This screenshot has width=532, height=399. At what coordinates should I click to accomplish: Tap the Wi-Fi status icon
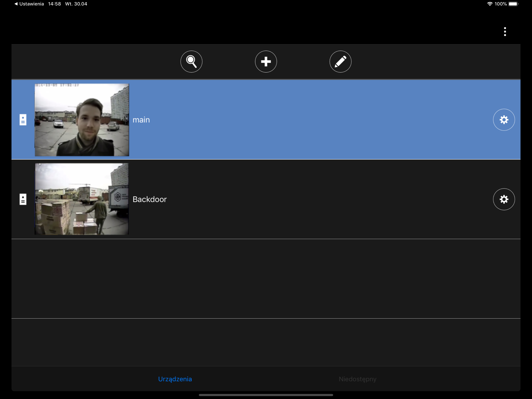490,4
